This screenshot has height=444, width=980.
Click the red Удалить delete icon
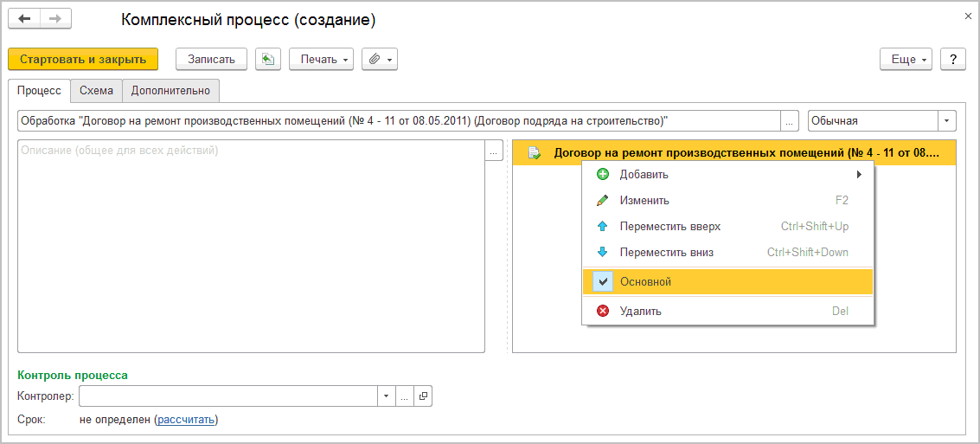tap(603, 312)
